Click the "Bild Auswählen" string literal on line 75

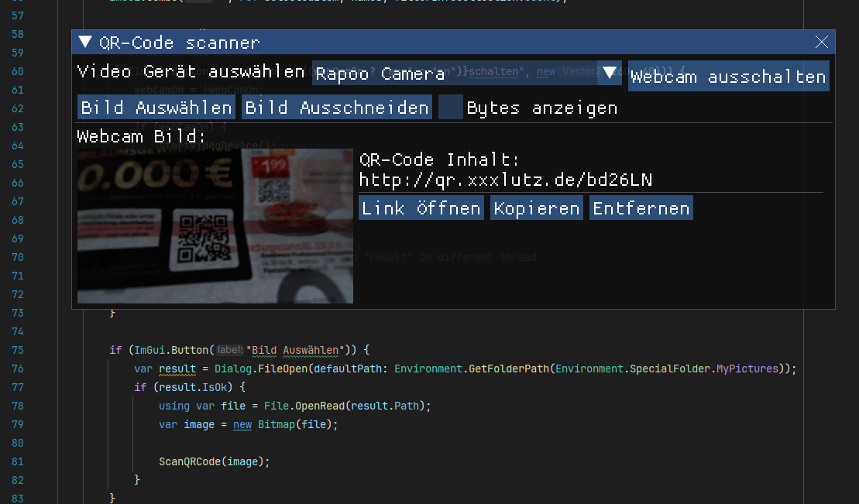click(295, 350)
